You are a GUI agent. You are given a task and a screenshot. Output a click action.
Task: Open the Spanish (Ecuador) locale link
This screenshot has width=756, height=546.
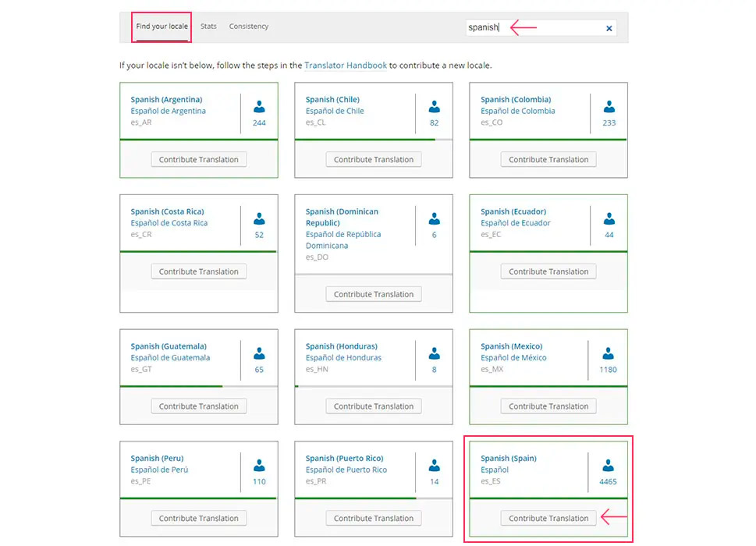pos(513,211)
